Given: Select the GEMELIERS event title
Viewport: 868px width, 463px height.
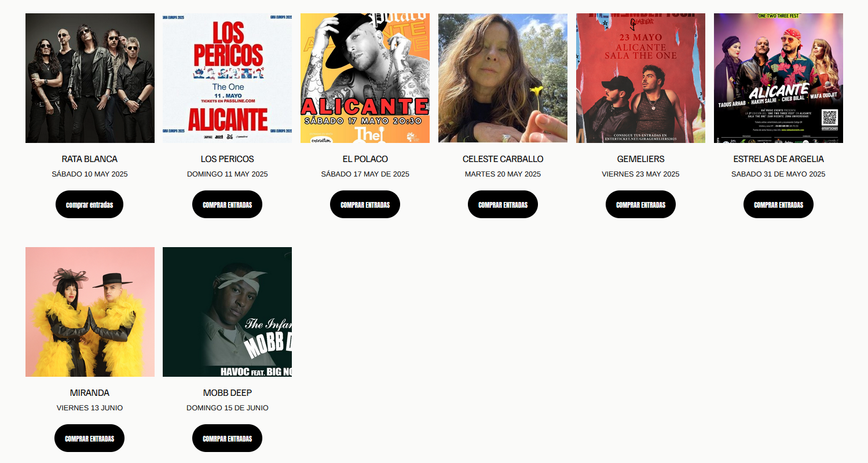Looking at the screenshot, I should (640, 159).
